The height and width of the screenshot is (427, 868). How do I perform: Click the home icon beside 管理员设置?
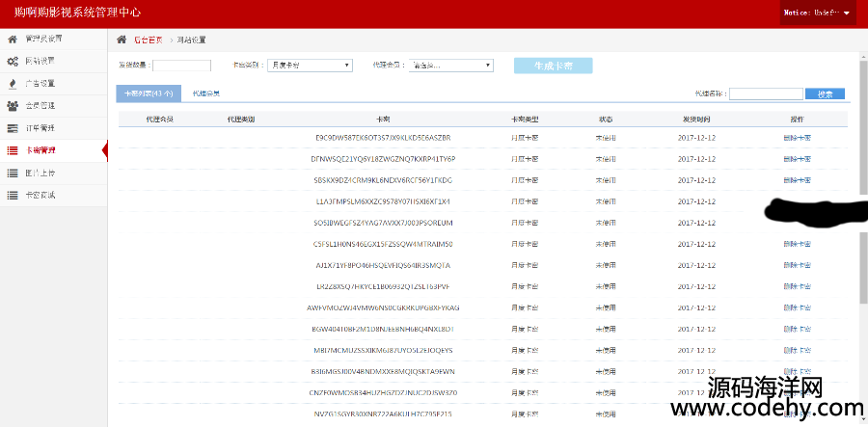13,39
